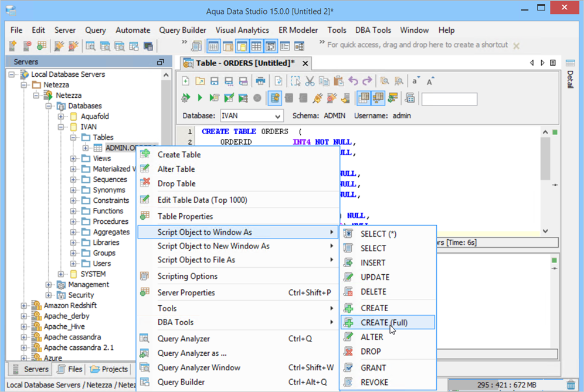Choose GRANT in the script submenu

[388, 368]
